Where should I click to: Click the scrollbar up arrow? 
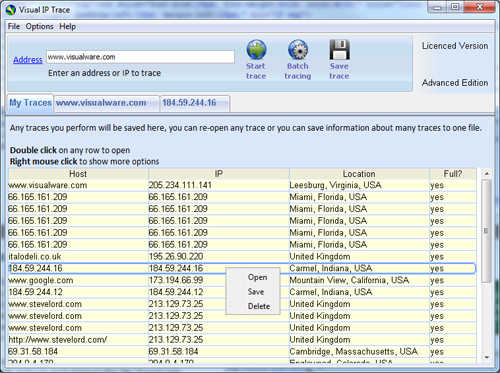487,174
